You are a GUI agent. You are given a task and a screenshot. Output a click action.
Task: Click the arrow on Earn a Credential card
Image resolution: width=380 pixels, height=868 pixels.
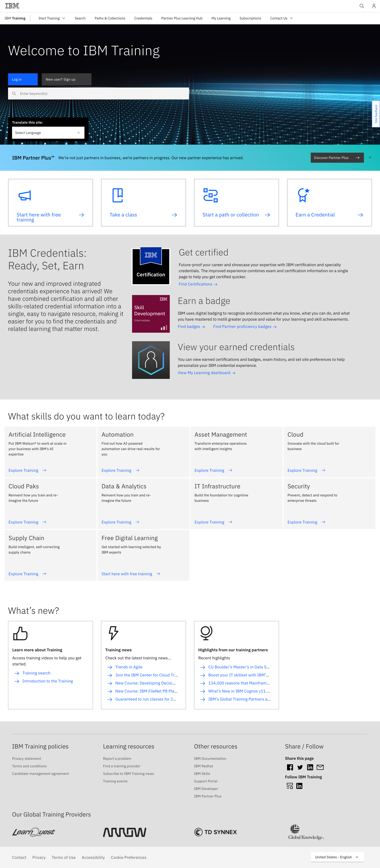pyautogui.click(x=360, y=215)
